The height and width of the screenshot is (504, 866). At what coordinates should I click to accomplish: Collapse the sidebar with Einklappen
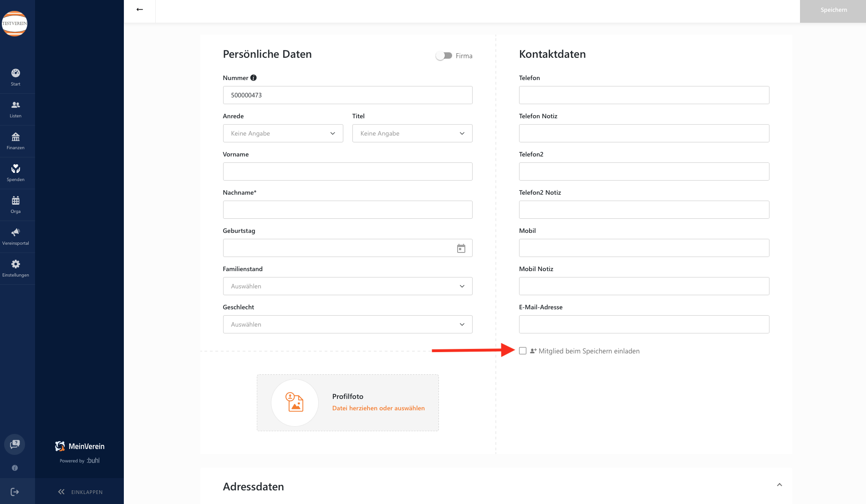(x=81, y=492)
